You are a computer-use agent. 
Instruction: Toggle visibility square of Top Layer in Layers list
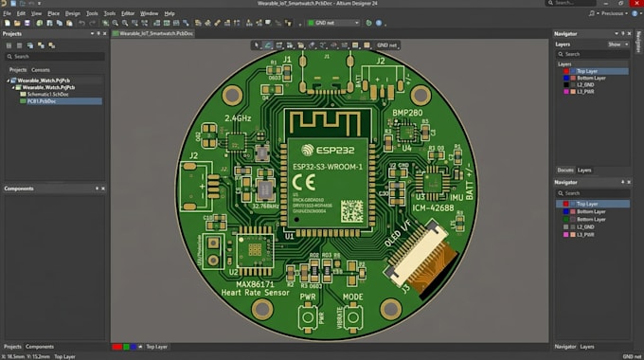click(573, 71)
